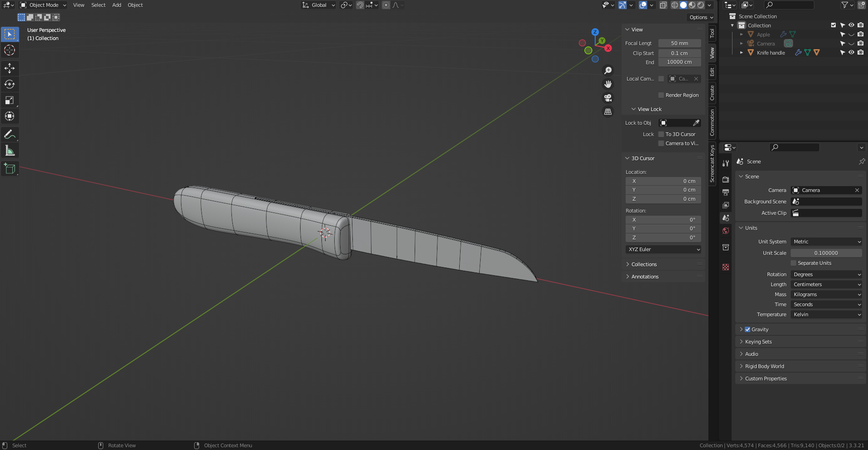Open the Unit System dropdown
The width and height of the screenshot is (868, 450).
click(x=826, y=242)
